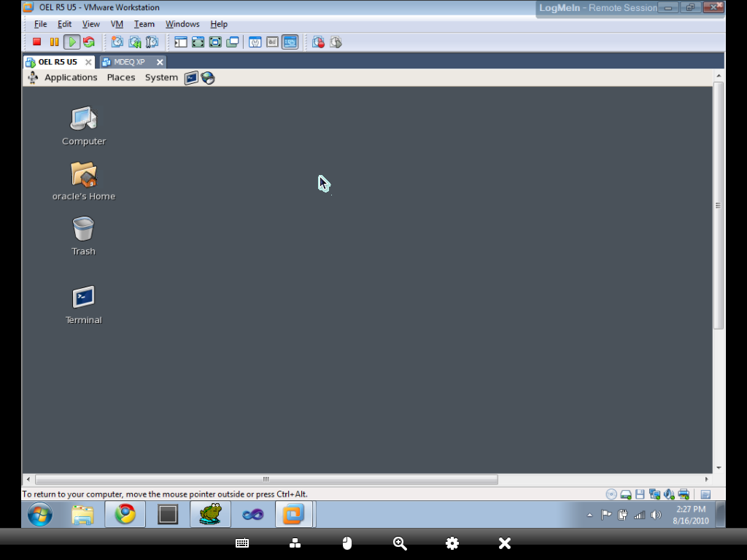Power off the VM with red stop icon
Screen dimensions: 747x560
(x=36, y=42)
